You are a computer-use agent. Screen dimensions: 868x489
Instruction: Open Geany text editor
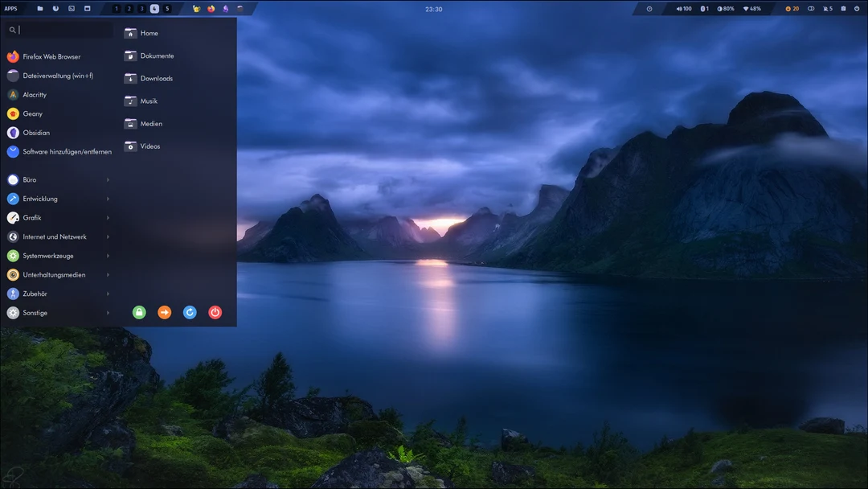click(x=31, y=113)
